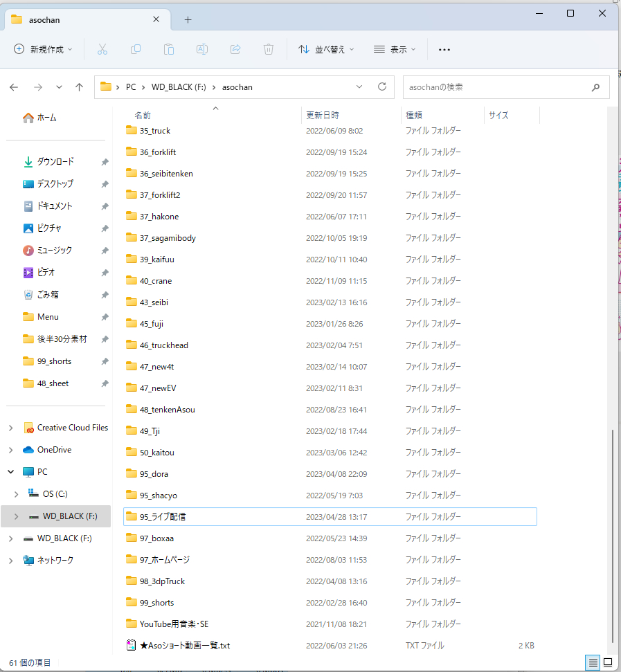
Task: Click PC in the address breadcrumb
Action: 131,87
